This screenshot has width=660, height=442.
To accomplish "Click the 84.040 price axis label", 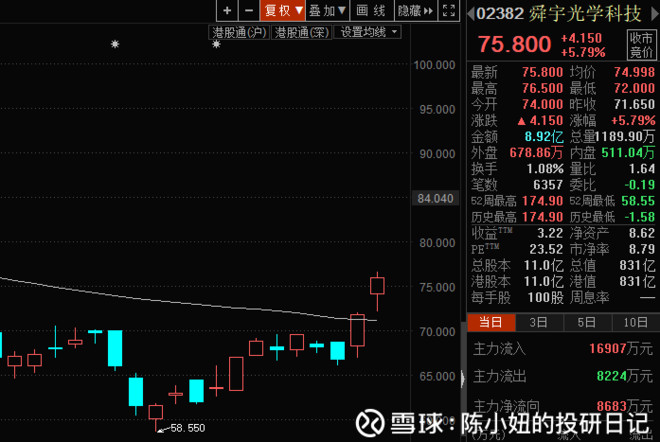I will click(x=435, y=198).
